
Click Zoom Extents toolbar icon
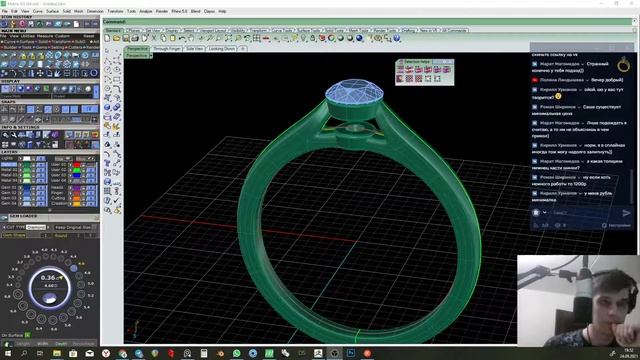pyautogui.click(x=229, y=38)
